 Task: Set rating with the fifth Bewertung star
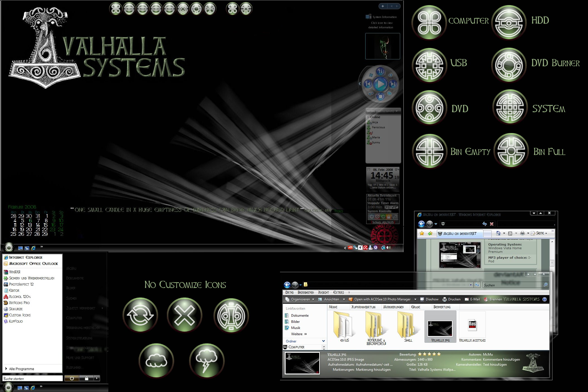click(439, 354)
